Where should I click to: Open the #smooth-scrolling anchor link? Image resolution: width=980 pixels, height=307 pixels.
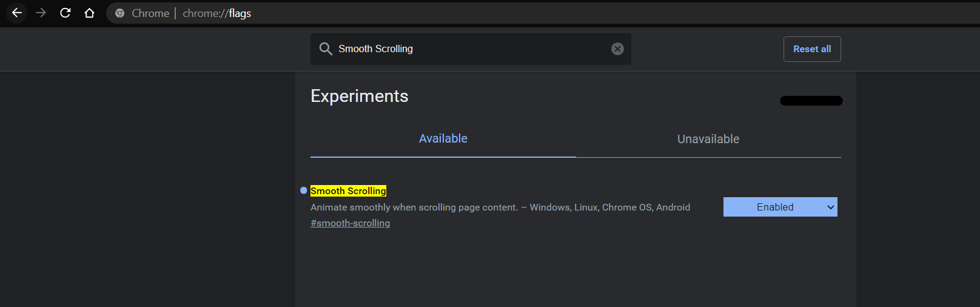point(351,223)
